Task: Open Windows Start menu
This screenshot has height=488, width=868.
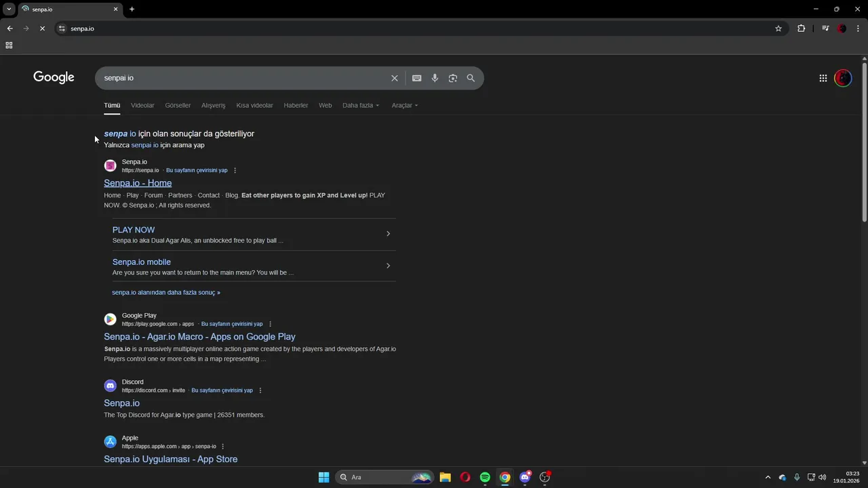Action: click(x=323, y=477)
